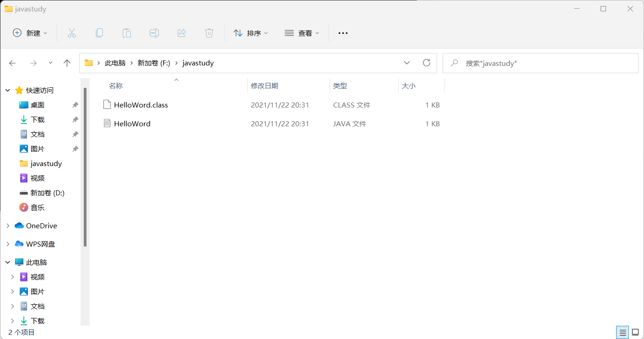Click the Paste icon
Viewport: 644px width, 339px height.
click(x=126, y=32)
